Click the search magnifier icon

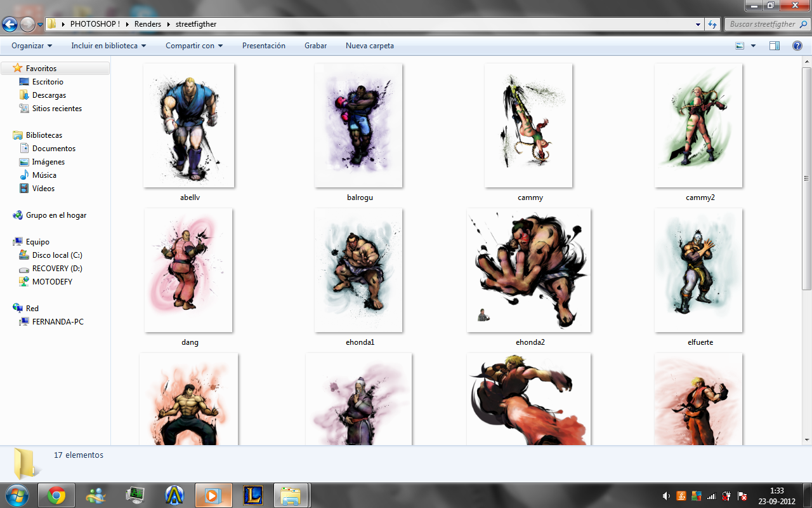[x=803, y=24]
